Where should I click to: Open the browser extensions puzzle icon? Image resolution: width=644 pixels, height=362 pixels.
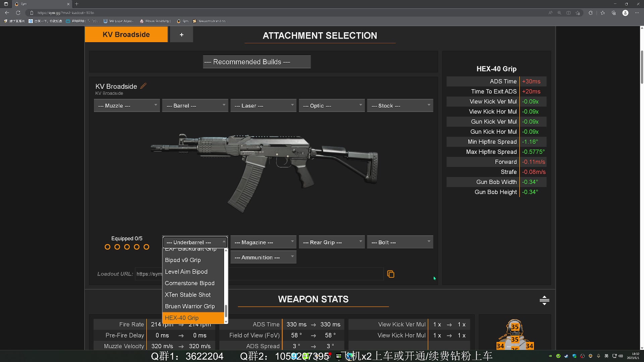(591, 13)
